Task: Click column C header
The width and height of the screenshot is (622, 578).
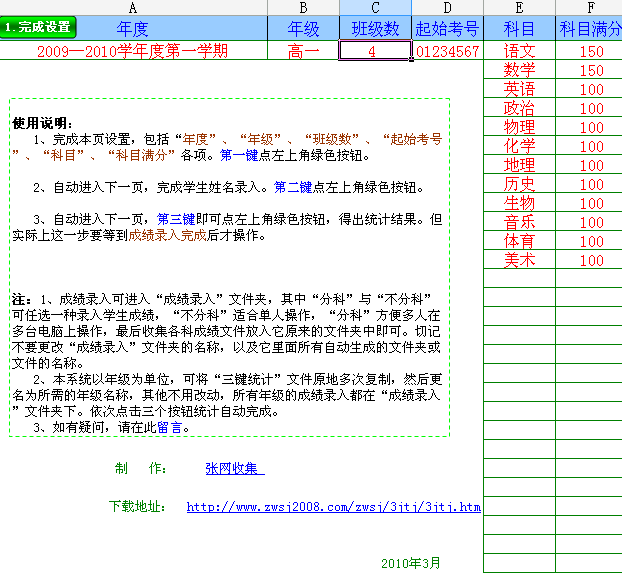Action: tap(375, 8)
